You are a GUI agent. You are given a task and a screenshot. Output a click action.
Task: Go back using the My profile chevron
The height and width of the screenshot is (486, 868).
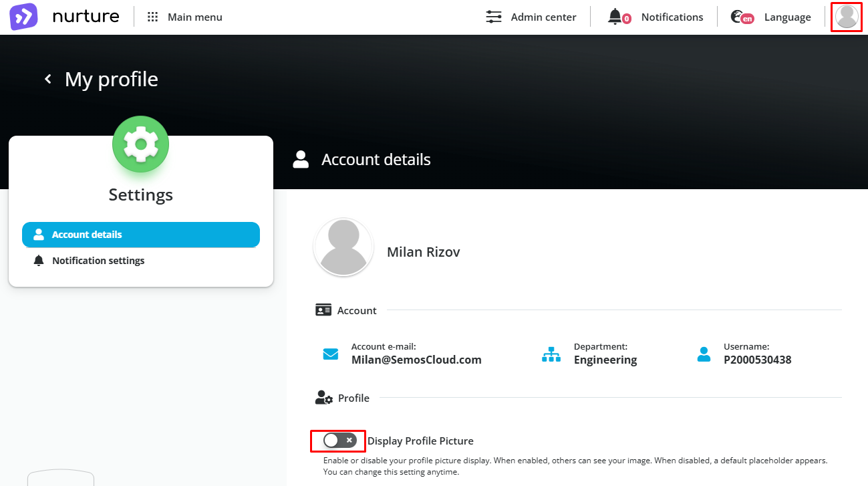(x=48, y=79)
